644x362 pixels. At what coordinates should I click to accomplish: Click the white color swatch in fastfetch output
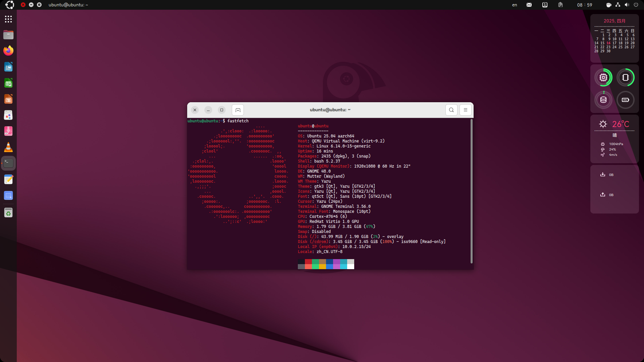click(x=351, y=266)
